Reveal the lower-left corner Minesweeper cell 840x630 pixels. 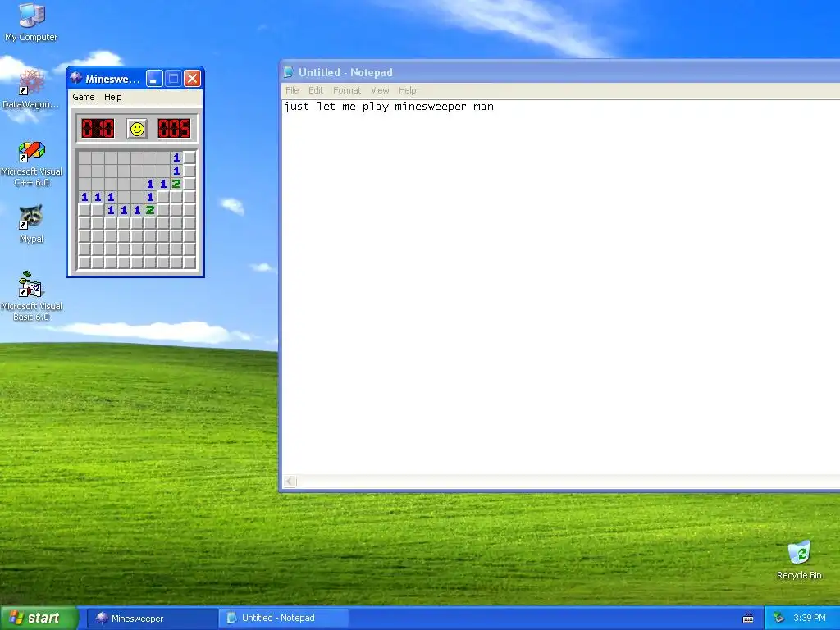click(x=84, y=262)
